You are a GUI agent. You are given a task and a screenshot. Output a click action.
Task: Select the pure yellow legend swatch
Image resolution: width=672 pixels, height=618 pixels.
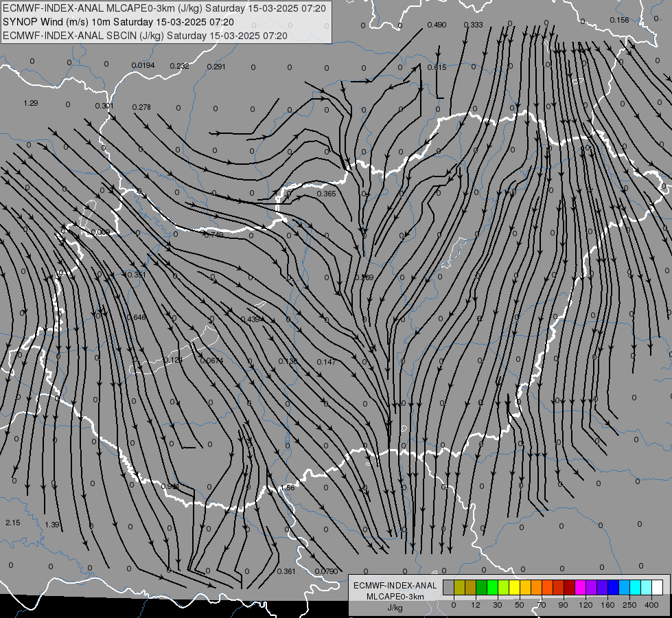[x=515, y=588]
